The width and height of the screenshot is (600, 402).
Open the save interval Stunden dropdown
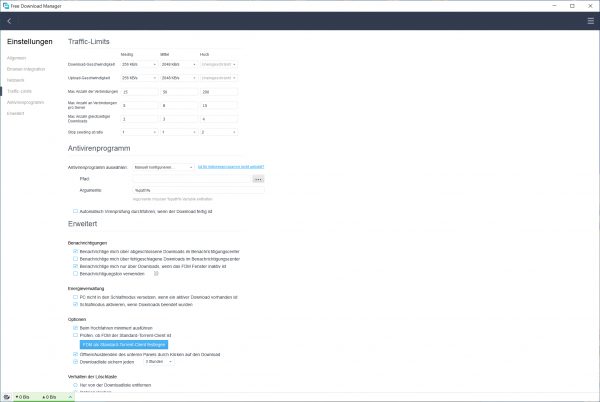[159, 361]
